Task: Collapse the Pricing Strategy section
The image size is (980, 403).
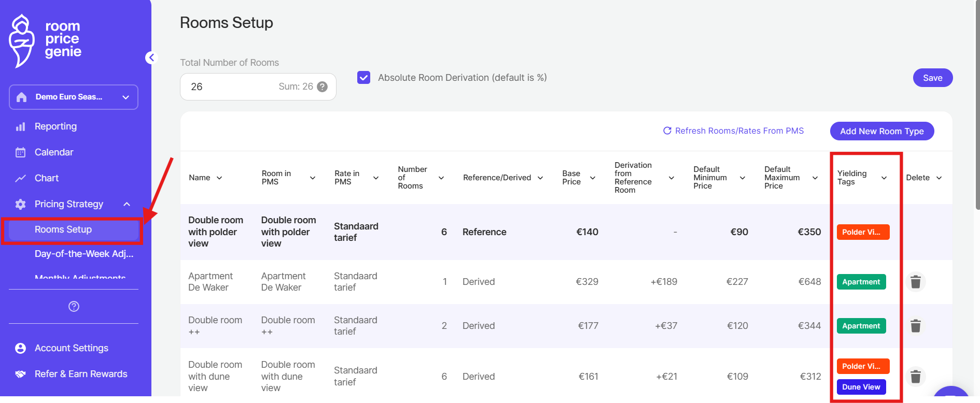Action: coord(127,204)
